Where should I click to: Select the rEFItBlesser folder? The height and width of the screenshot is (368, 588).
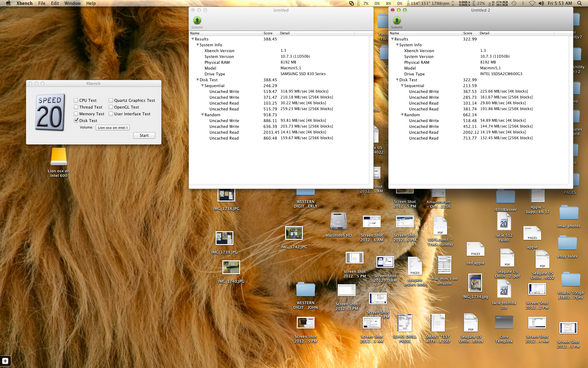pos(505,196)
